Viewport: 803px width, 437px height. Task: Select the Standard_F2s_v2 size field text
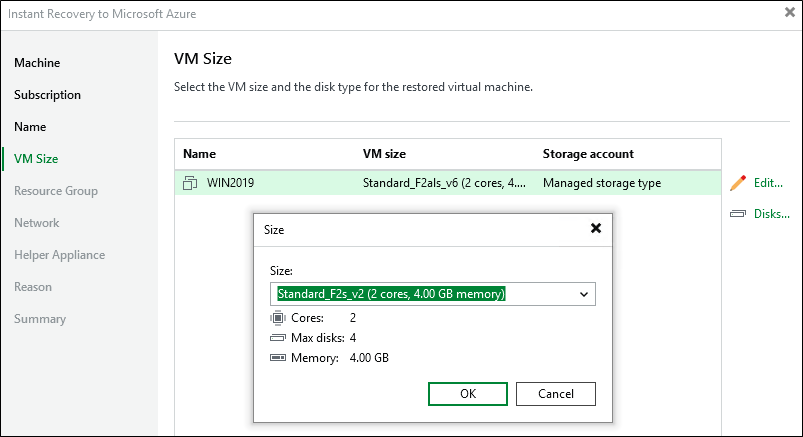pos(392,294)
